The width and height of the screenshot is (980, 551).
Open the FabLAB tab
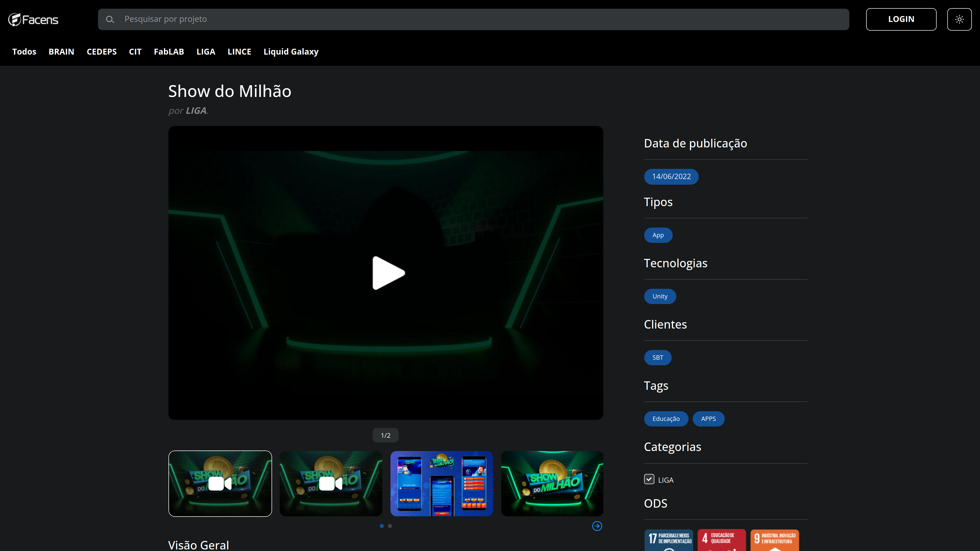pyautogui.click(x=169, y=52)
